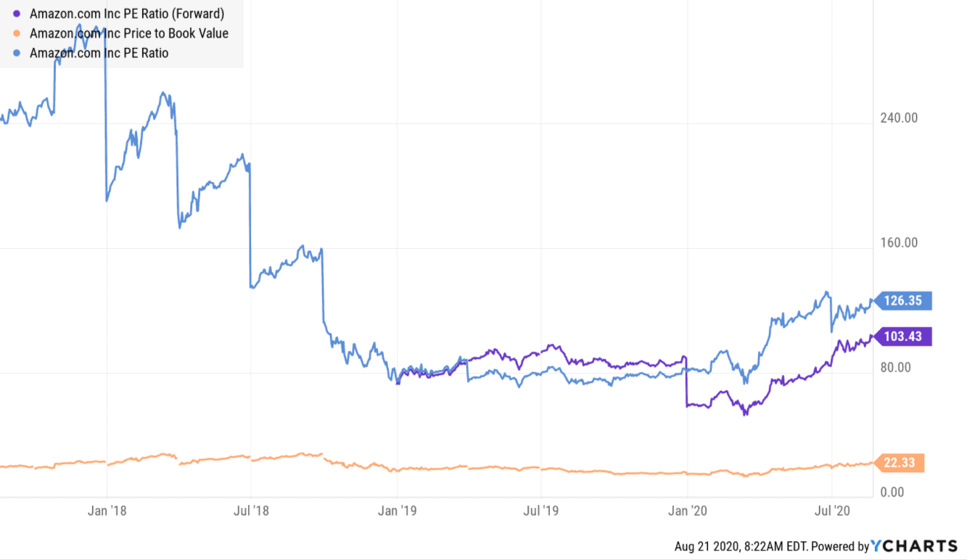The height and width of the screenshot is (560, 967).
Task: Click the Jan '18 x-axis label
Action: 107,511
